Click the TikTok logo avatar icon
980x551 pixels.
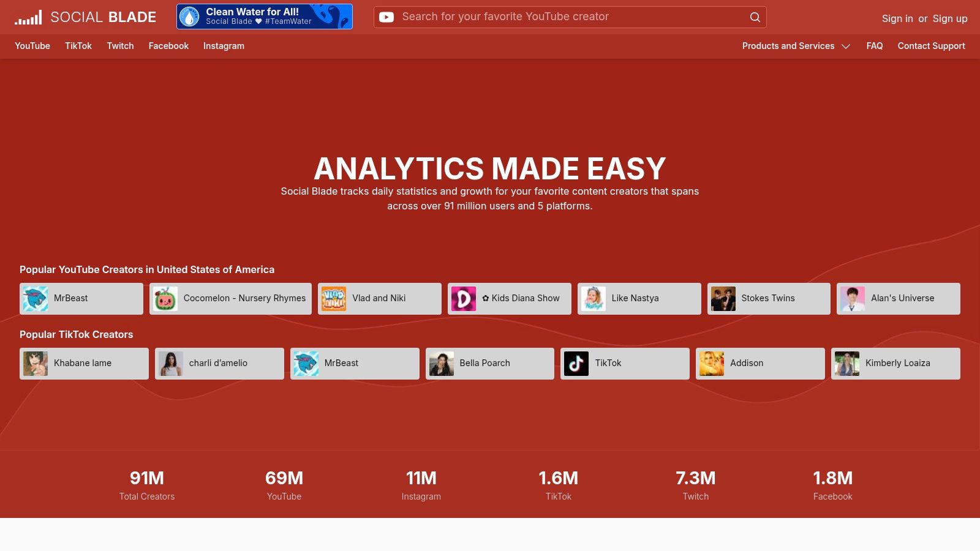tap(576, 364)
